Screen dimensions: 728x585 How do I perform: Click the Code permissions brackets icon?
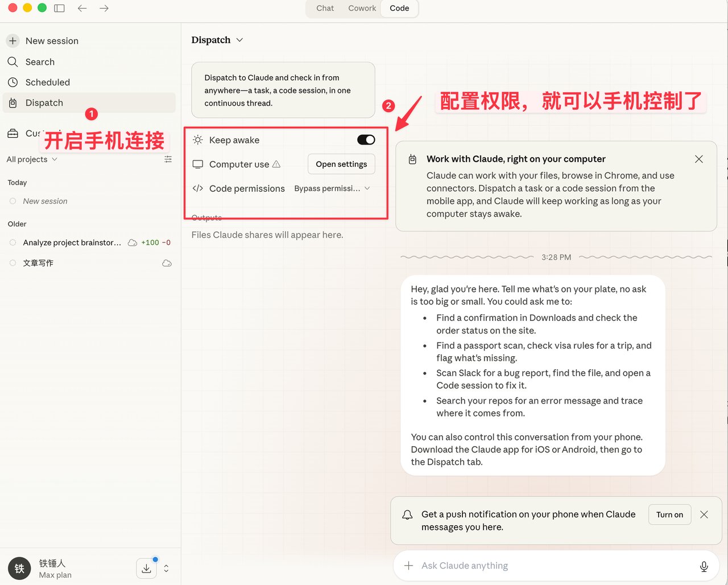(198, 188)
